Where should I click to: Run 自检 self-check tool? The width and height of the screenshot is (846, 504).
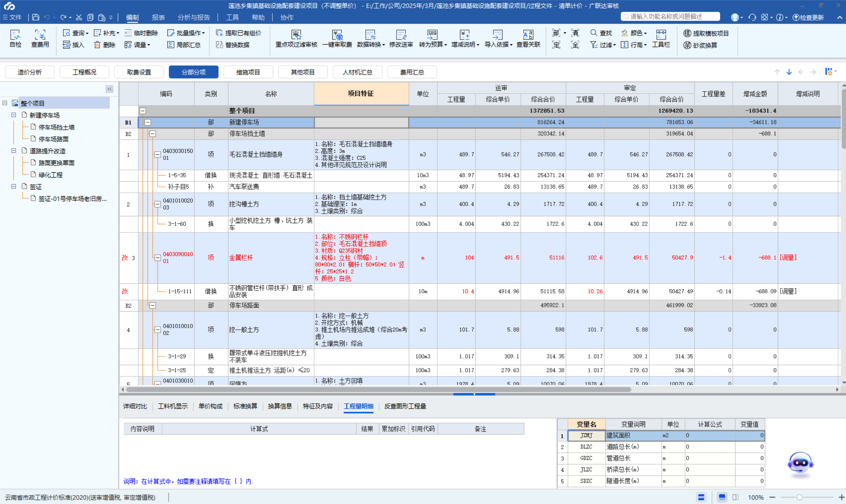click(15, 38)
